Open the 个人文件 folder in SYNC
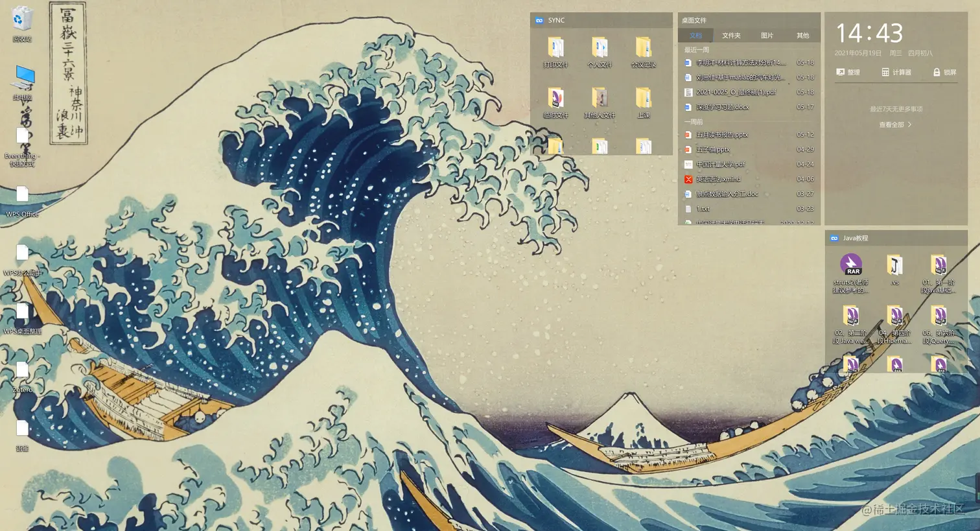 coord(600,53)
